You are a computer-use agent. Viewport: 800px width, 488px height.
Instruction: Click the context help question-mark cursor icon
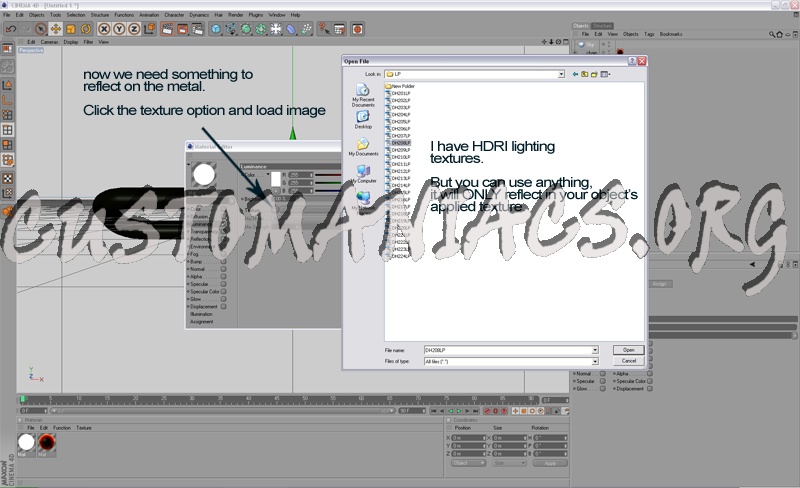(x=324, y=29)
